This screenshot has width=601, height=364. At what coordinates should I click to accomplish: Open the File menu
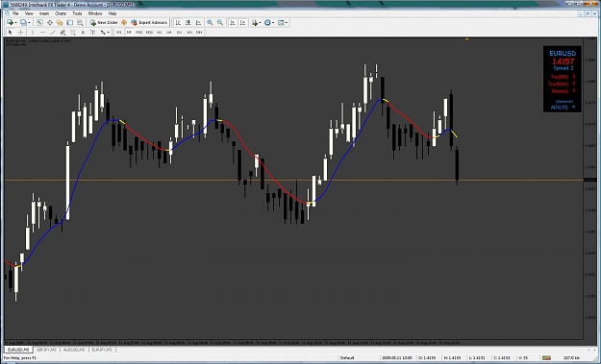coord(15,13)
